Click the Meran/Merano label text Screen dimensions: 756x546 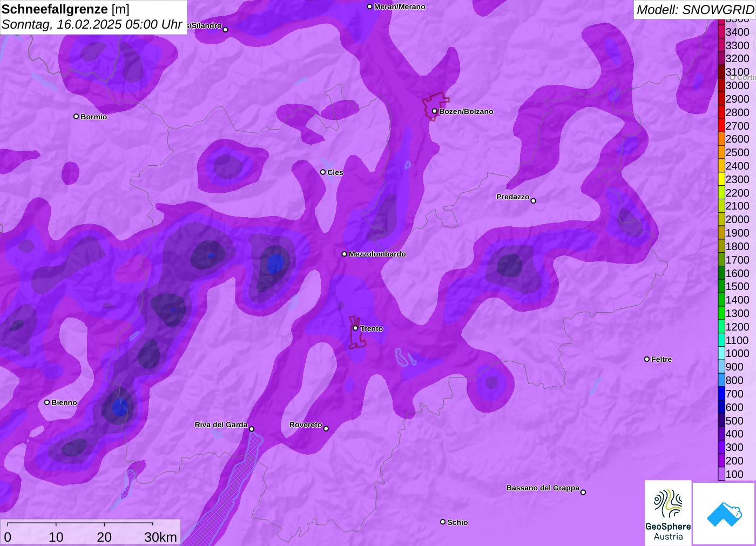[x=400, y=6]
